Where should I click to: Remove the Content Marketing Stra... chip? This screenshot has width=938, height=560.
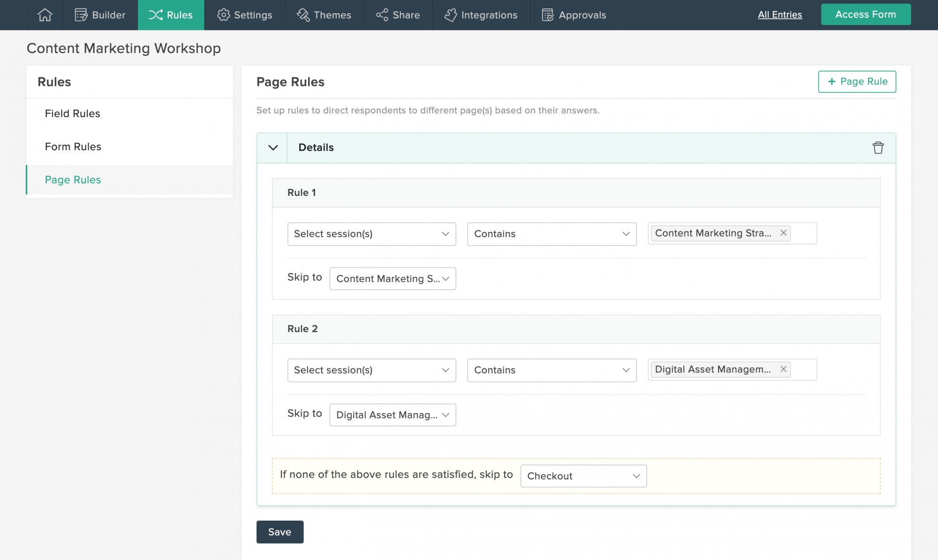click(x=783, y=233)
